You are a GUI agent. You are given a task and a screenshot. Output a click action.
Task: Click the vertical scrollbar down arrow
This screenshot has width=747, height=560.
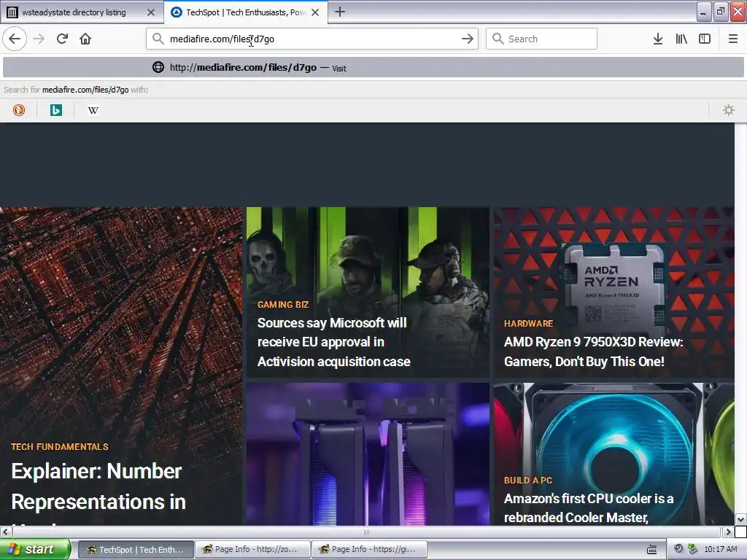tap(740, 519)
